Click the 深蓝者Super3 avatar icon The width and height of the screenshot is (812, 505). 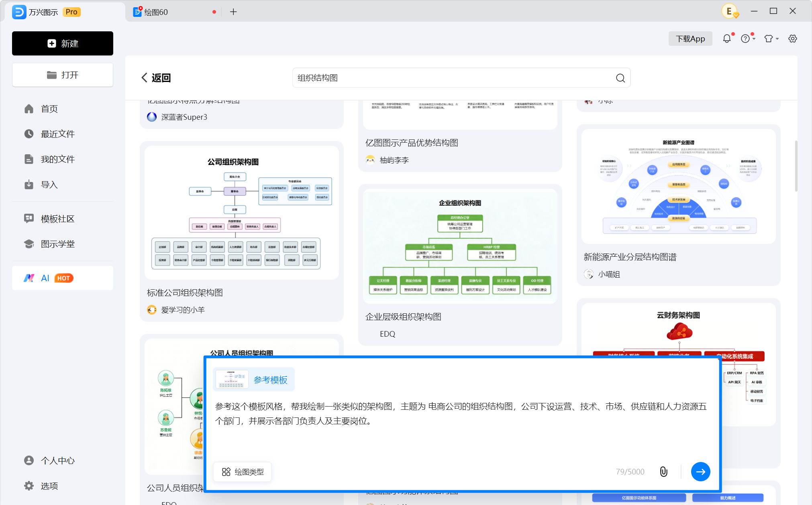[x=152, y=117]
